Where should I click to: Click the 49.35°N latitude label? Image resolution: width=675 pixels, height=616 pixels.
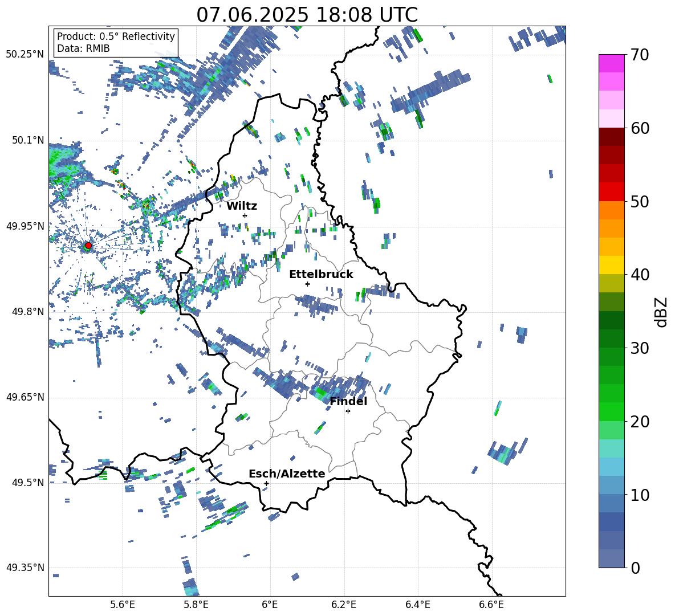point(25,568)
